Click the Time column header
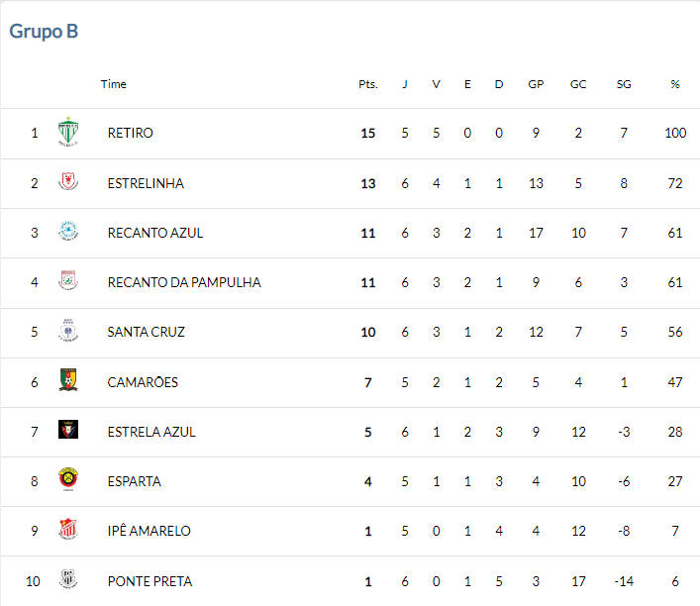This screenshot has height=606, width=700. [x=114, y=84]
